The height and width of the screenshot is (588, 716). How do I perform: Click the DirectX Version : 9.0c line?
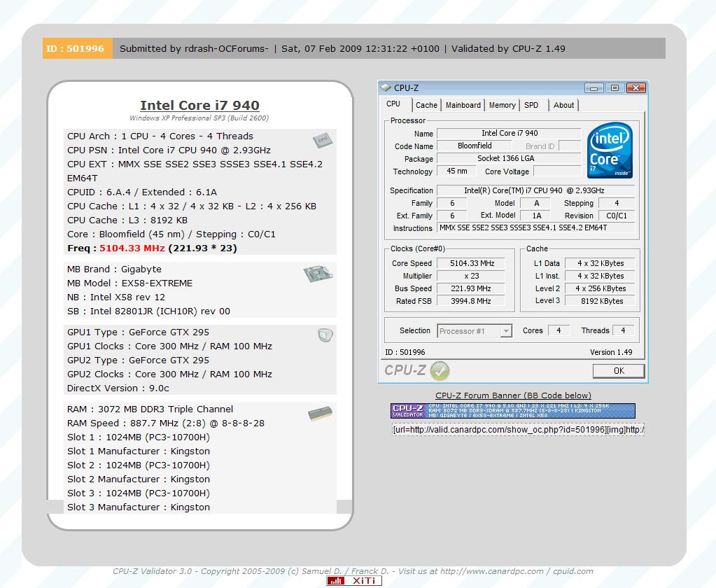tap(118, 388)
